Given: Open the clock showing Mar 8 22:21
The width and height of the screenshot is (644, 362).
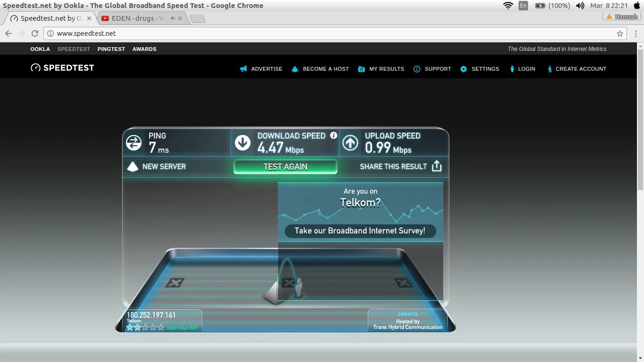Looking at the screenshot, I should [x=609, y=6].
